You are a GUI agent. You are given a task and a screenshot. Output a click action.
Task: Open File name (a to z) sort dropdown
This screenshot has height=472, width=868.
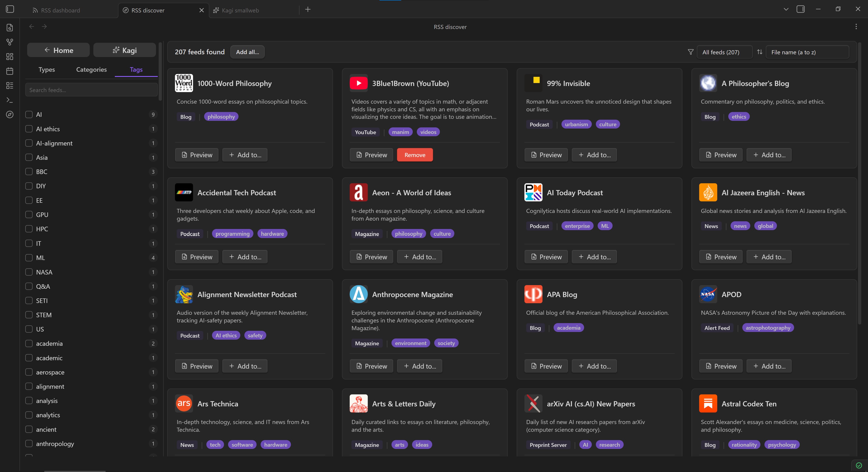pyautogui.click(x=807, y=52)
